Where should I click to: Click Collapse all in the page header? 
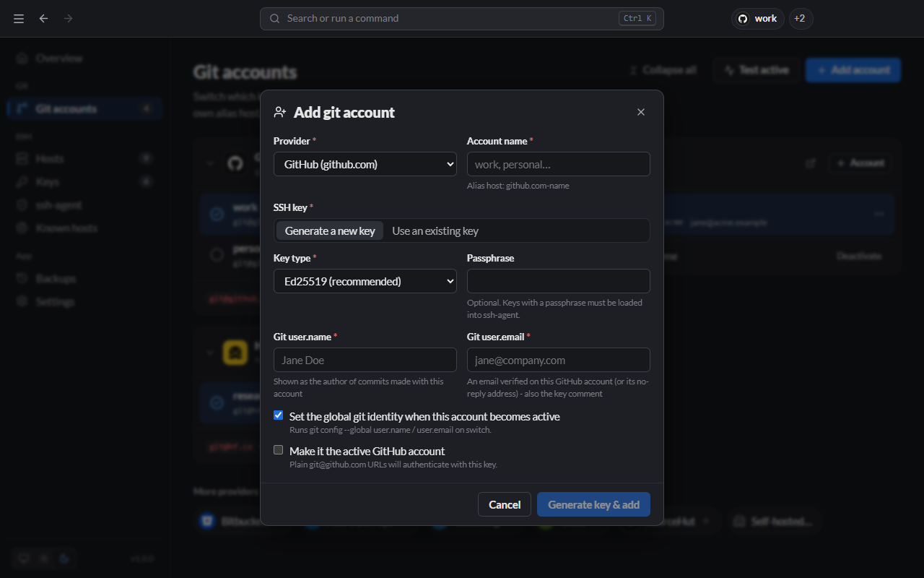663,70
